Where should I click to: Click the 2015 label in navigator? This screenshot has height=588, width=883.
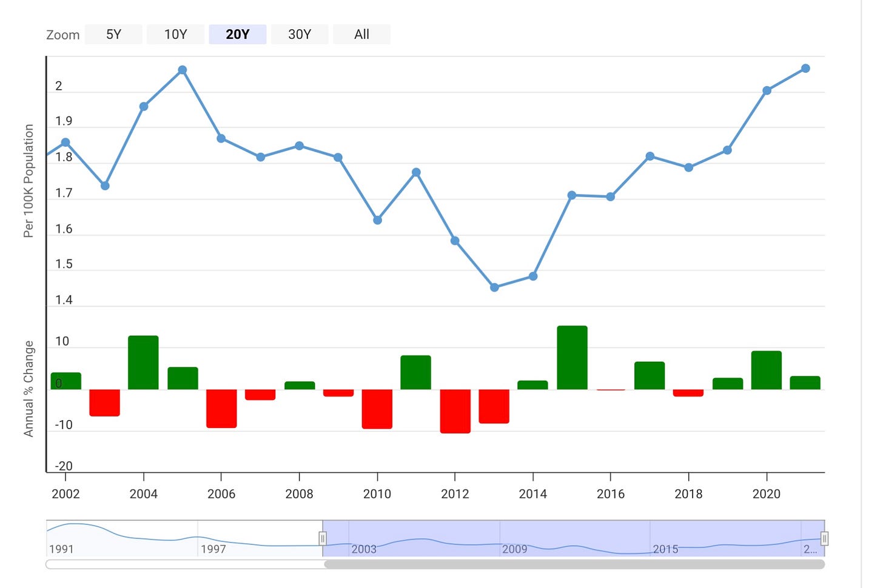665,549
